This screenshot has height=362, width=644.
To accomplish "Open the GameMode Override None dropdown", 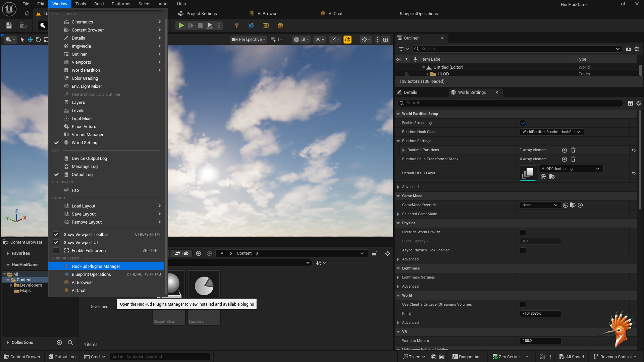I will [x=540, y=205].
